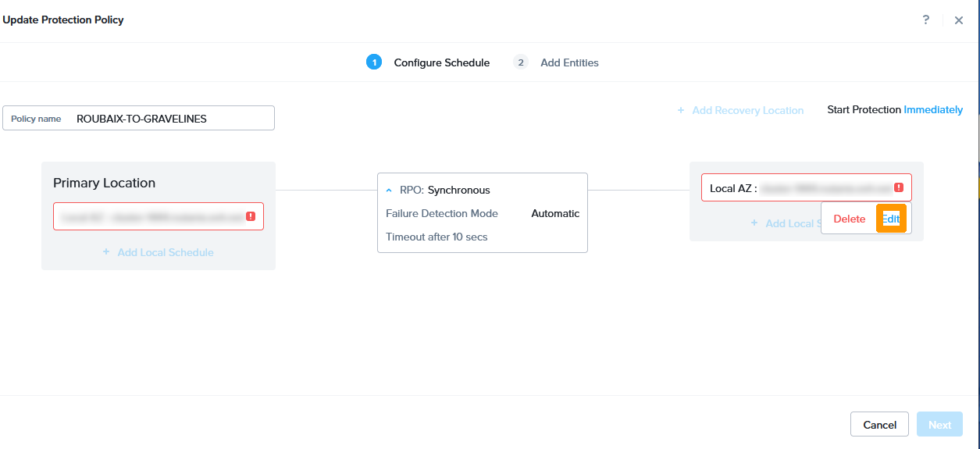Collapse the RPO Synchronous chevron

click(389, 191)
